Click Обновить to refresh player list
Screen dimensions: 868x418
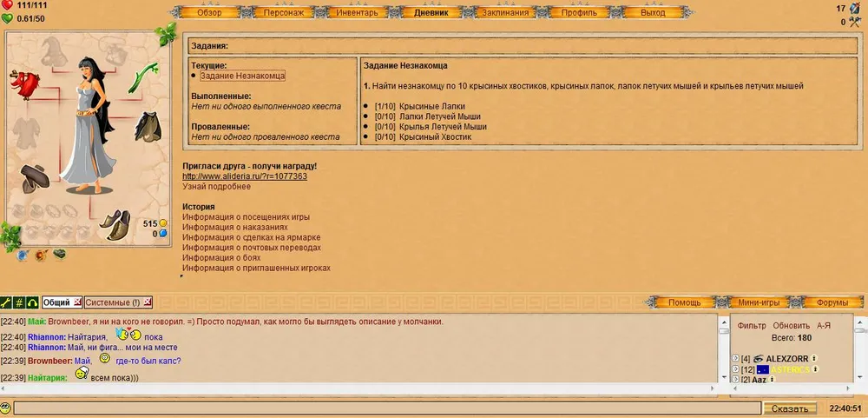791,325
